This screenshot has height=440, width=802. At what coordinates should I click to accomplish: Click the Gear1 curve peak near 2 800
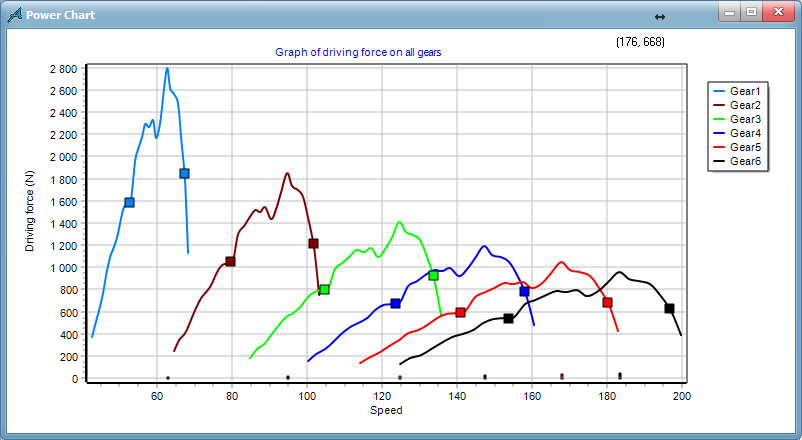click(167, 69)
